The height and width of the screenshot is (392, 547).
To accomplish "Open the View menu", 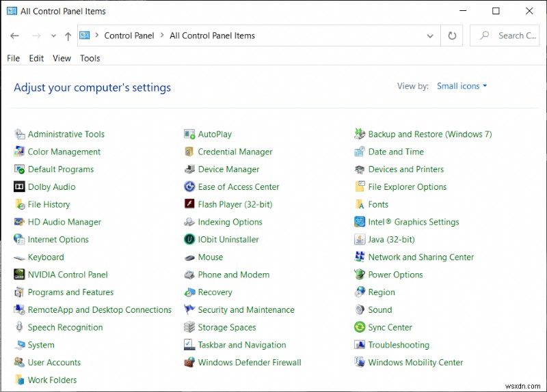I will [62, 58].
